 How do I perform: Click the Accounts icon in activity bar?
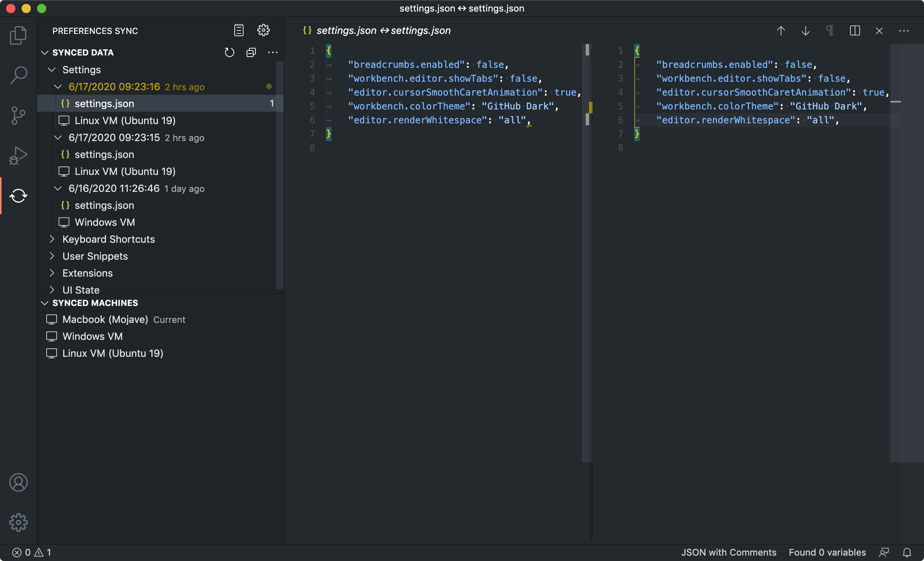click(x=18, y=482)
